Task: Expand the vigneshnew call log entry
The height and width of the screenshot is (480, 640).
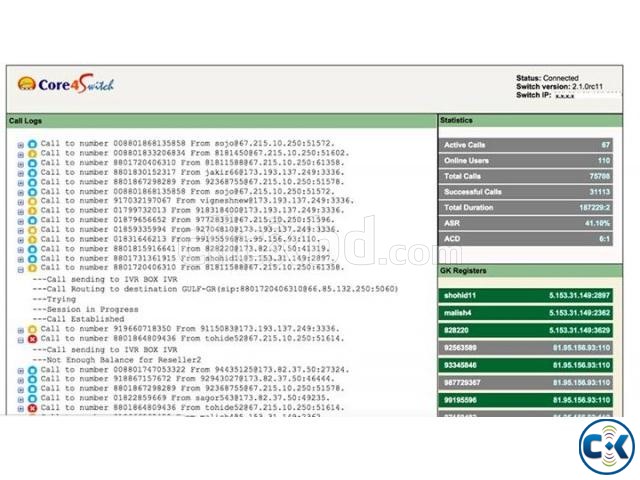Action: click(x=20, y=202)
